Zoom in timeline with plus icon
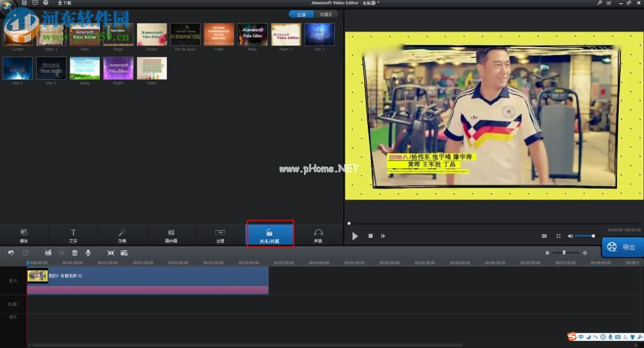The image size is (644, 348). (585, 253)
